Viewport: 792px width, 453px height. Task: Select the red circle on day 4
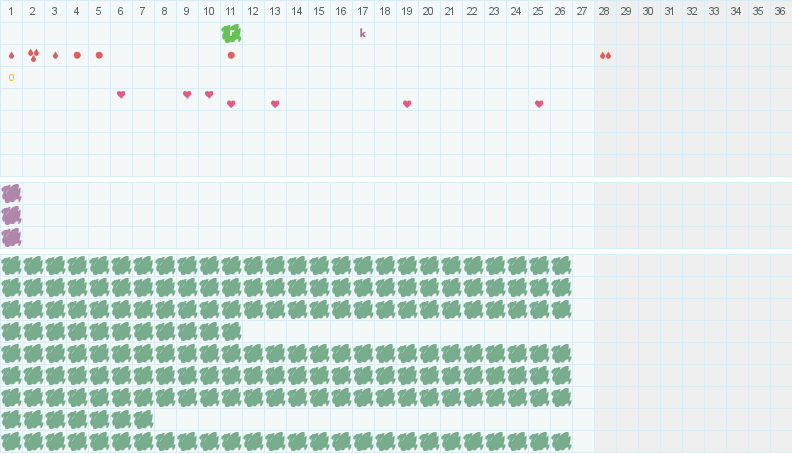pyautogui.click(x=77, y=55)
